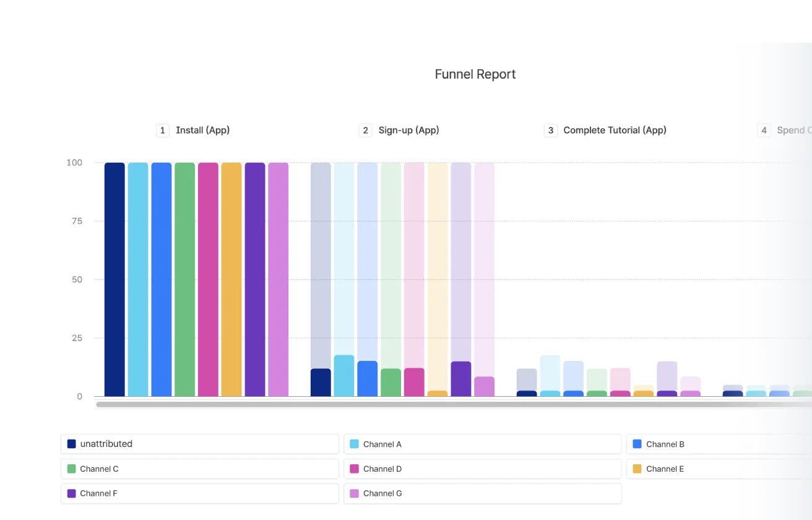Image resolution: width=812 pixels, height=520 pixels.
Task: Click the unattributed legend color square
Action: pos(72,443)
